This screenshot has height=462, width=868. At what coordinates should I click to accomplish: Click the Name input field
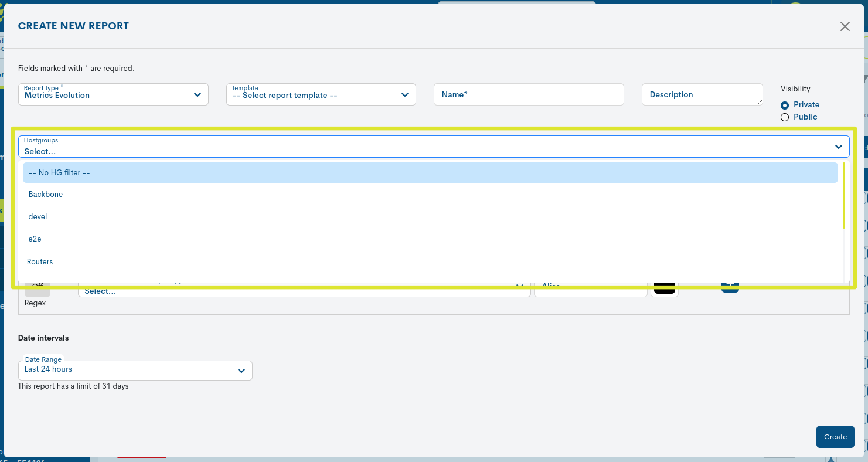[529, 94]
